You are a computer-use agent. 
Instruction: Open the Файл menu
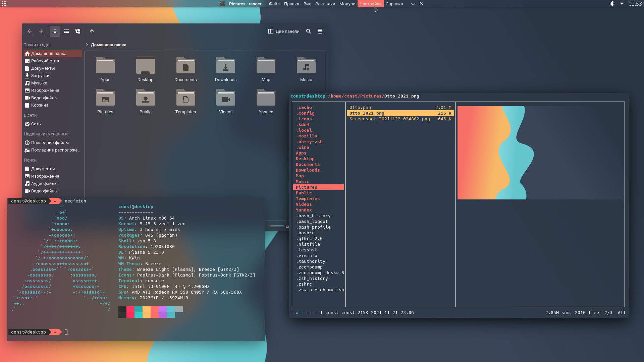(x=274, y=4)
